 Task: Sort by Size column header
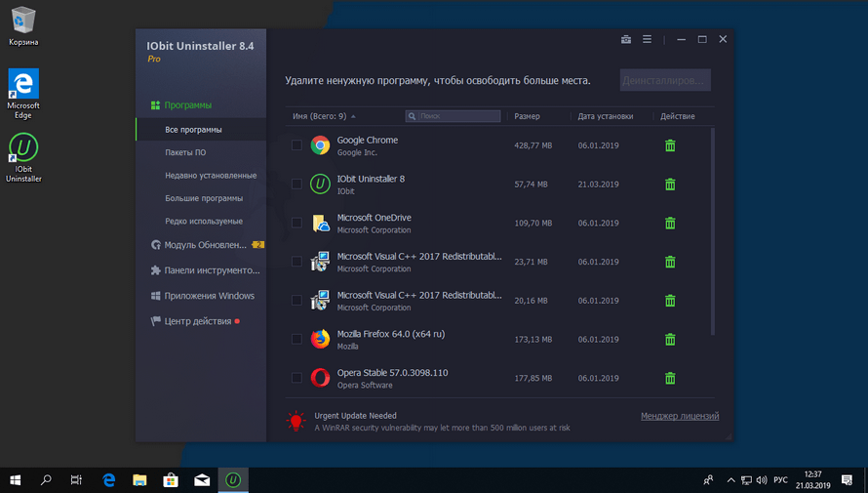point(527,116)
